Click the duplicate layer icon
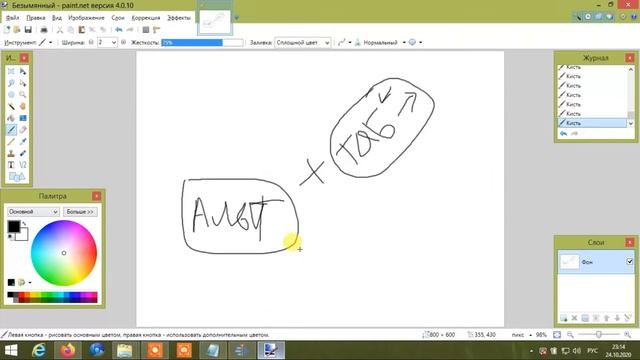This screenshot has width=640, height=360. [585, 318]
